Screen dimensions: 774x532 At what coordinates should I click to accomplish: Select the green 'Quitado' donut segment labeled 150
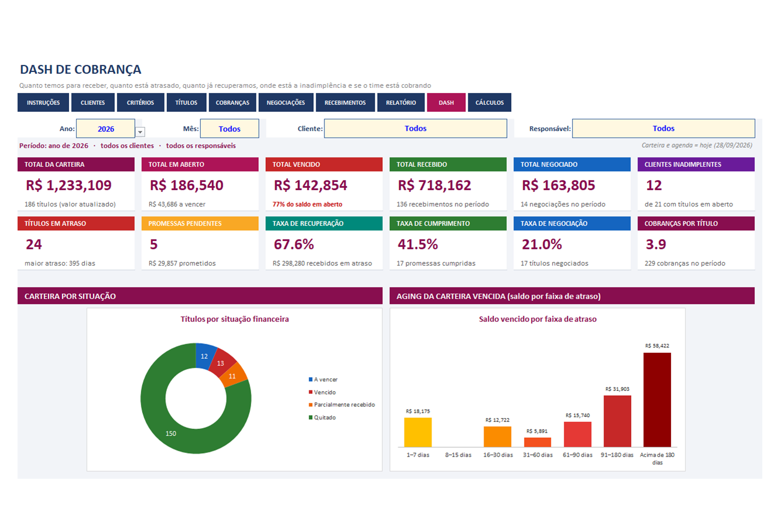[x=170, y=434]
